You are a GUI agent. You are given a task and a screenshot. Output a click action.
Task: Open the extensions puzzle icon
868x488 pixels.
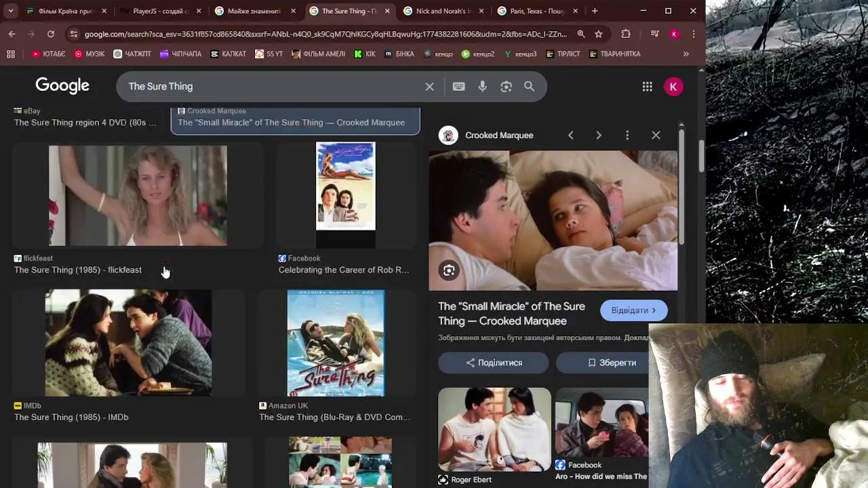(626, 34)
